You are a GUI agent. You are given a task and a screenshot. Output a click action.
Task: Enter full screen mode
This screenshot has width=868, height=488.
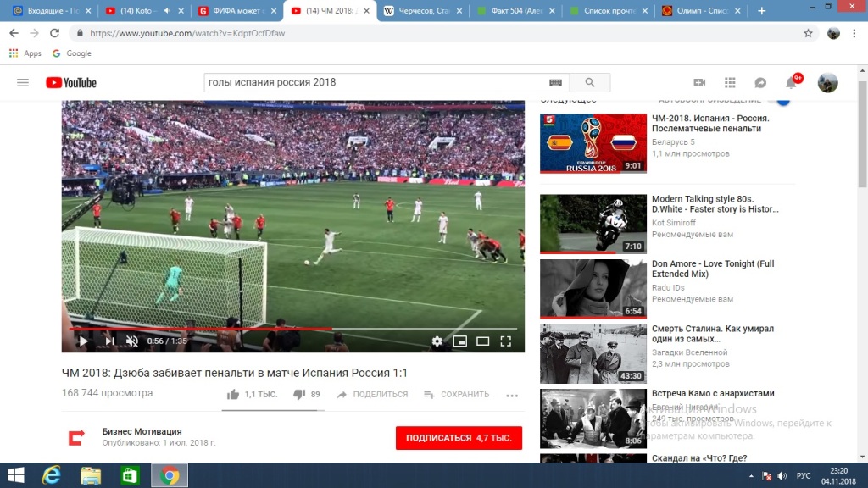point(505,341)
